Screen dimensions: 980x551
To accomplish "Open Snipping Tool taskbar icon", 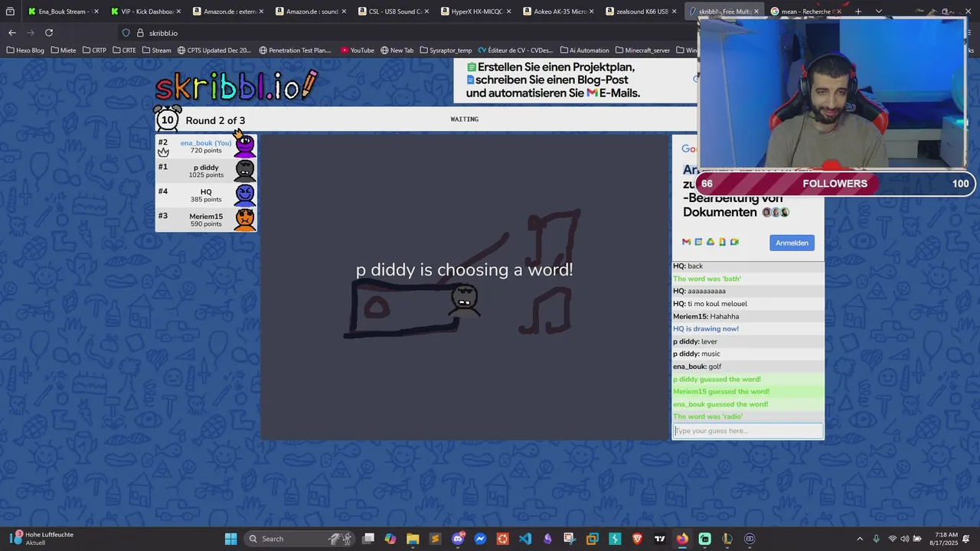I will (570, 539).
